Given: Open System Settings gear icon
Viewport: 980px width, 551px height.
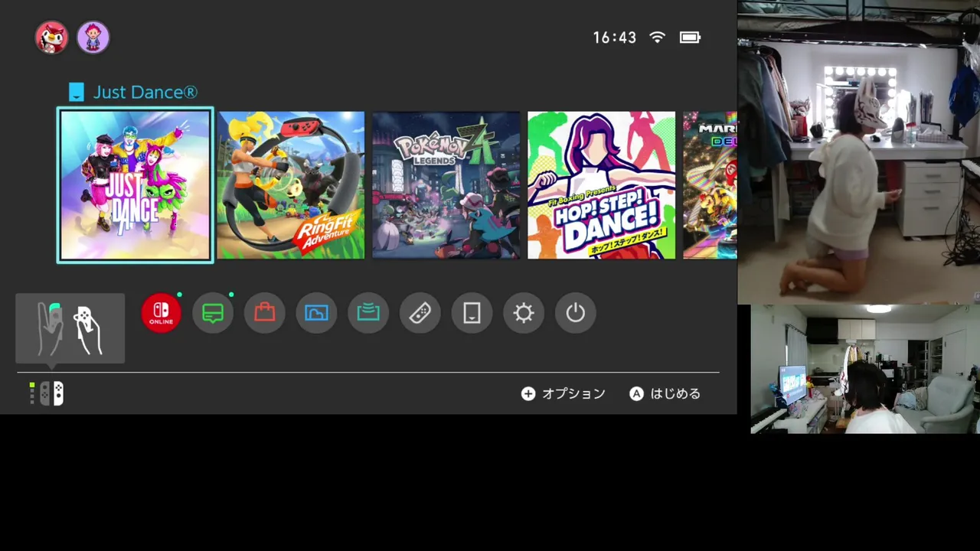Looking at the screenshot, I should coord(524,313).
